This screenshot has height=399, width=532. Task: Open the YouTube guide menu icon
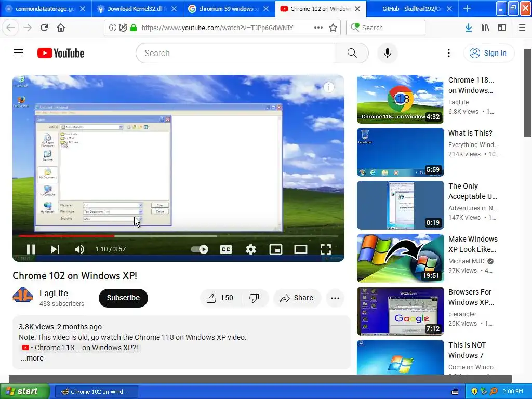19,53
